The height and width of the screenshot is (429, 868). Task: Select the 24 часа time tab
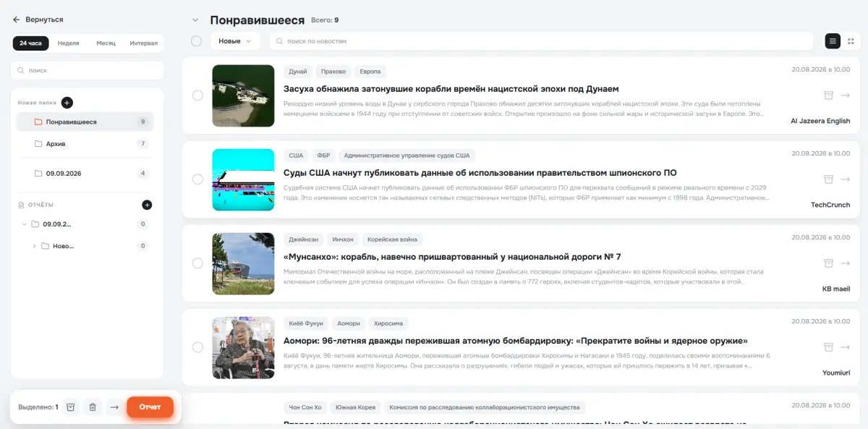[30, 43]
